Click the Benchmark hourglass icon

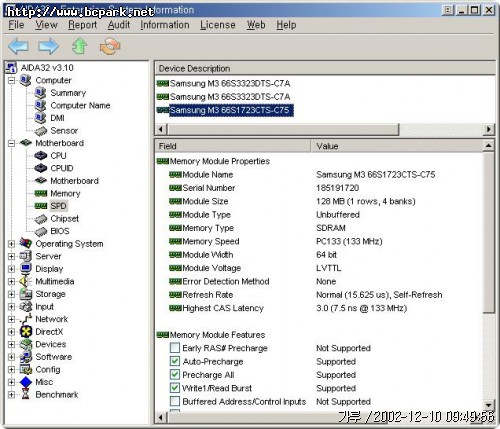click(x=26, y=395)
